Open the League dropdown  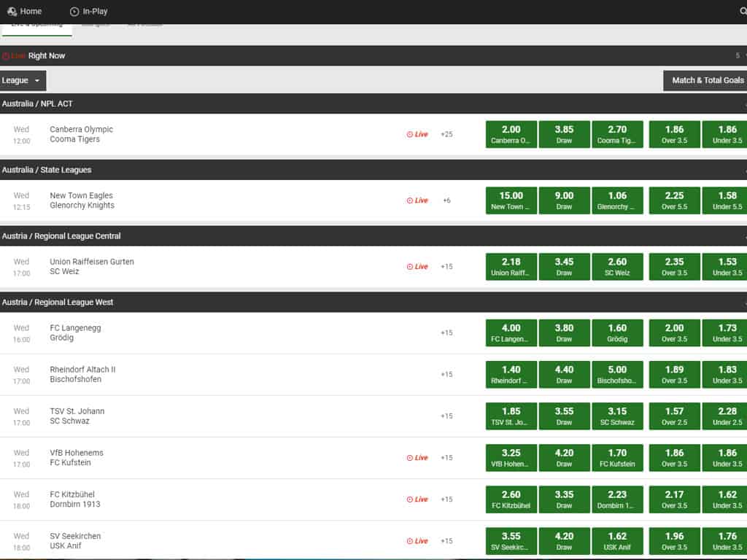tap(23, 80)
